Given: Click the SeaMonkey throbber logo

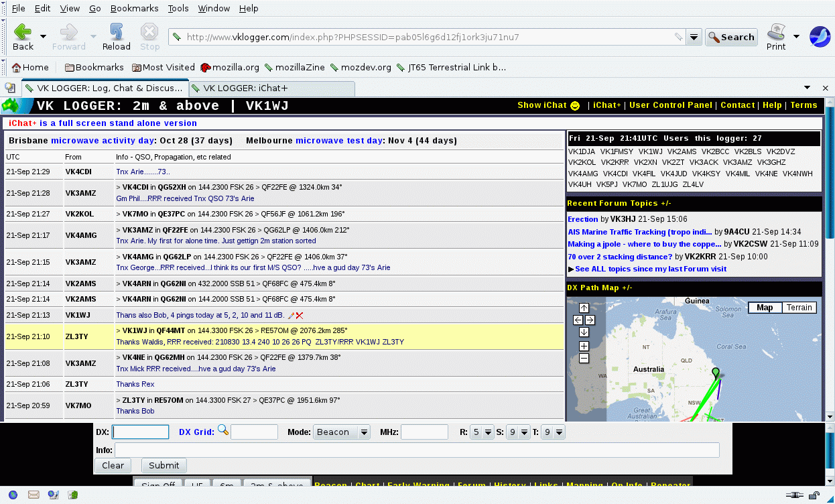Looking at the screenshot, I should [820, 37].
